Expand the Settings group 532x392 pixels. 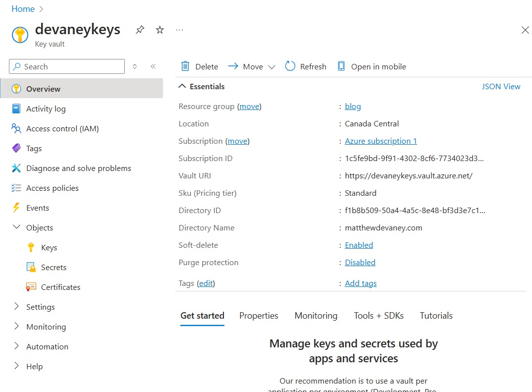40,307
